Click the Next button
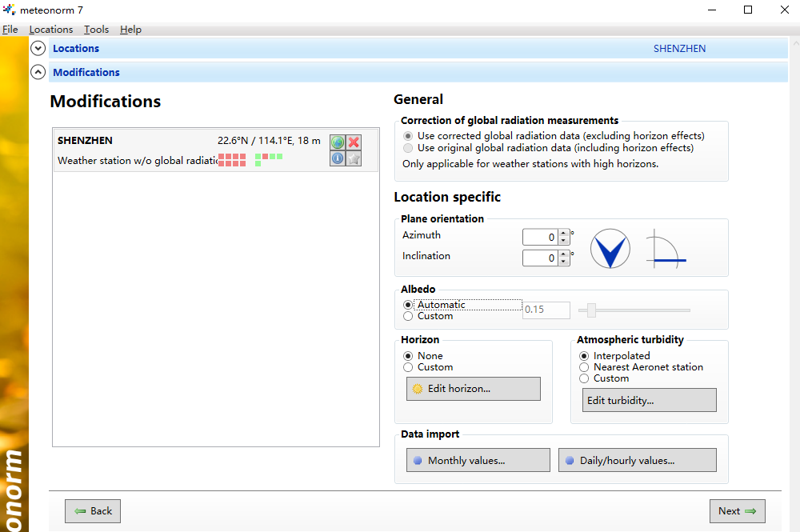This screenshot has width=800, height=532. pyautogui.click(x=737, y=511)
